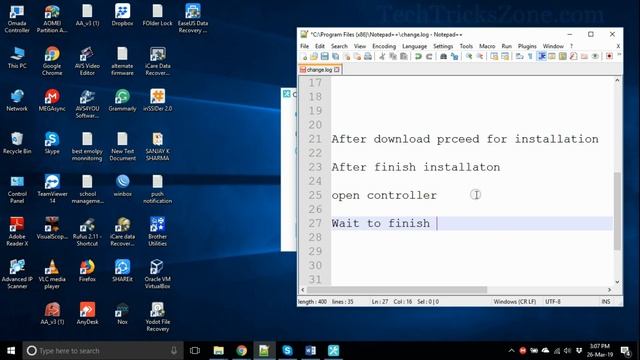Click the text line 'After finish installaton'
Image resolution: width=640 pixels, height=360 pixels.
click(416, 167)
